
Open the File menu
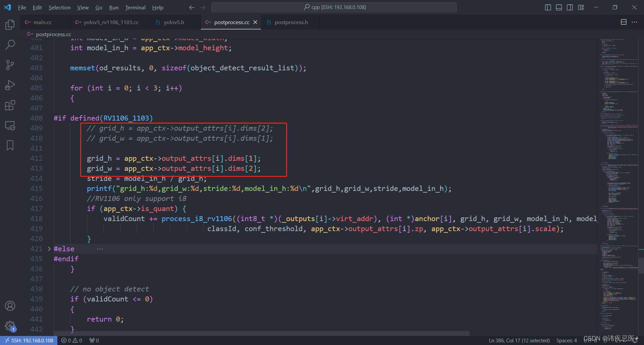pos(22,7)
